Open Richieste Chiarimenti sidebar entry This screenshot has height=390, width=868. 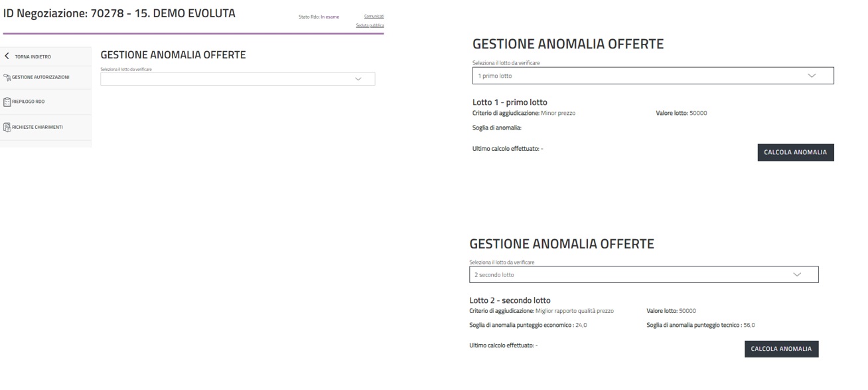tap(38, 127)
